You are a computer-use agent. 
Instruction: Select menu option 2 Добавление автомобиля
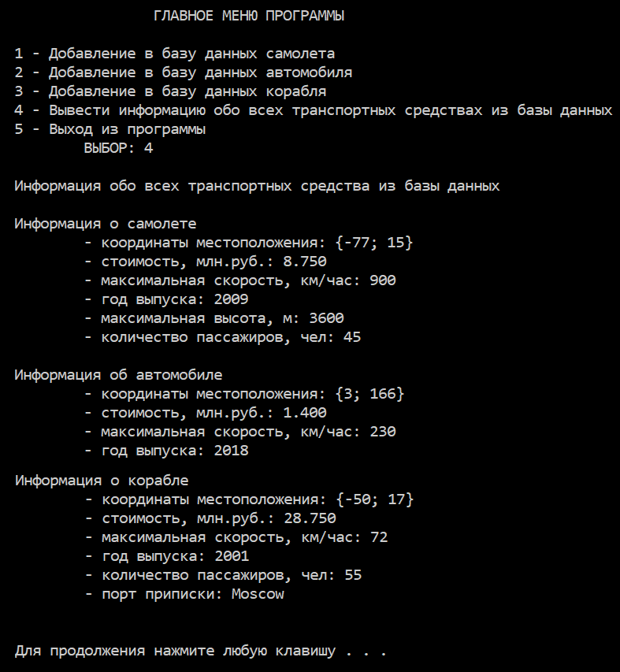point(184,72)
